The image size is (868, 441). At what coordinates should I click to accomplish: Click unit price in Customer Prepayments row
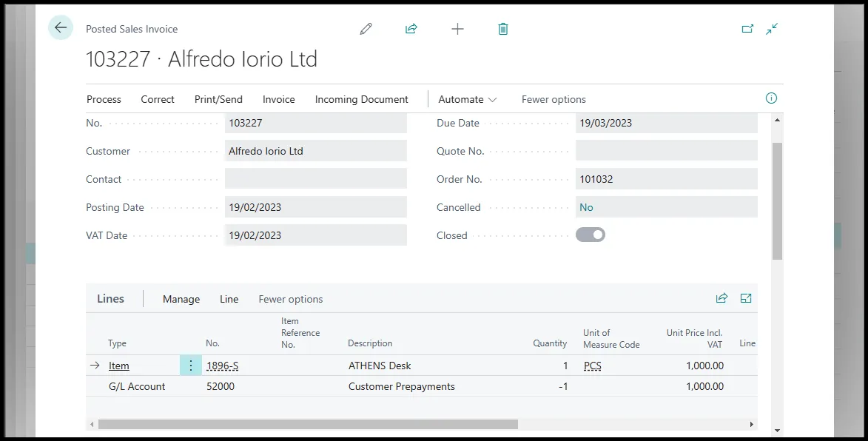(x=704, y=386)
